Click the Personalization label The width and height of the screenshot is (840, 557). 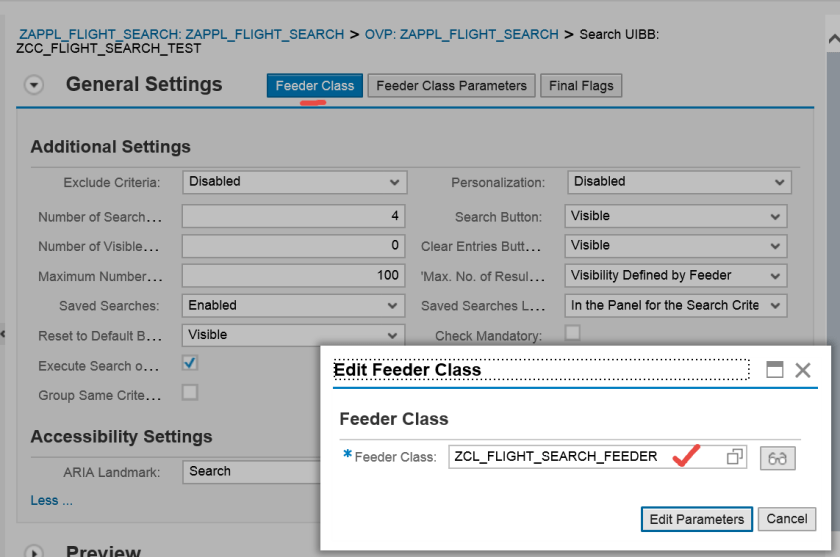(x=498, y=183)
